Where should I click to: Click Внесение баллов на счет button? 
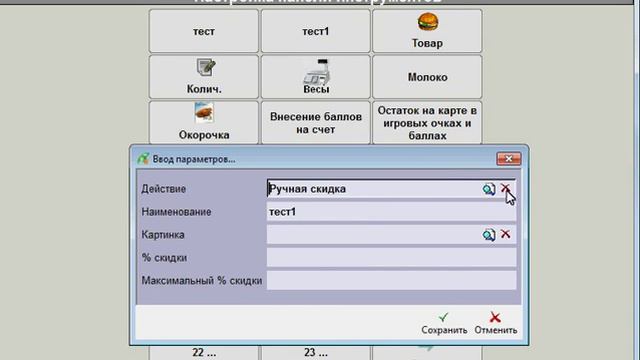click(316, 122)
